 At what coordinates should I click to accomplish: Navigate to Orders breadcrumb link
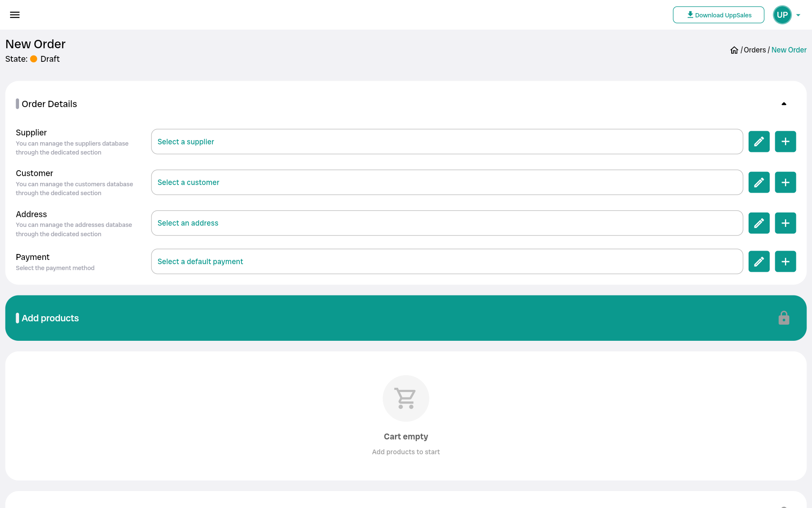pos(754,50)
